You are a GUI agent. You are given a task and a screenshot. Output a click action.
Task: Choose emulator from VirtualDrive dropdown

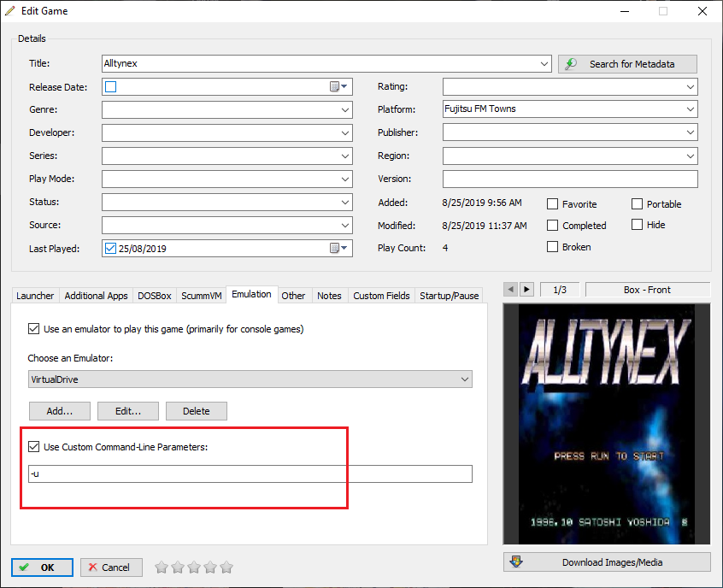click(x=250, y=379)
